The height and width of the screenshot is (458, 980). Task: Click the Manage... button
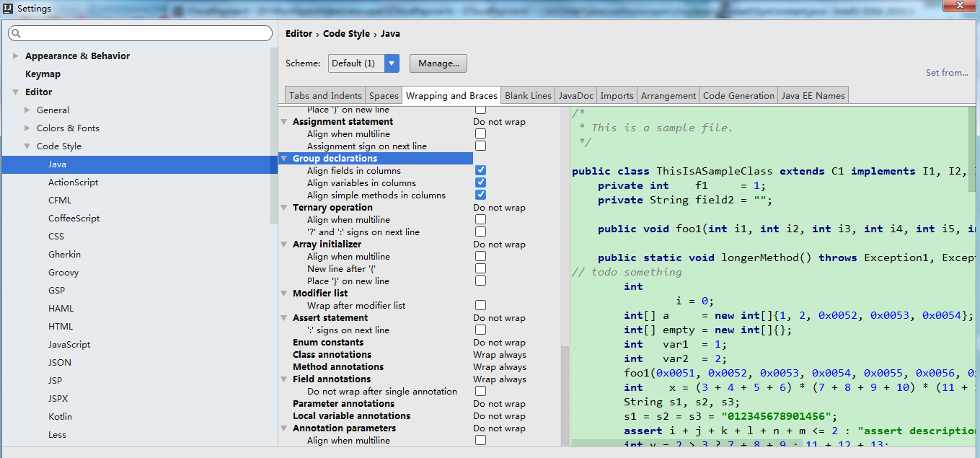click(x=438, y=63)
